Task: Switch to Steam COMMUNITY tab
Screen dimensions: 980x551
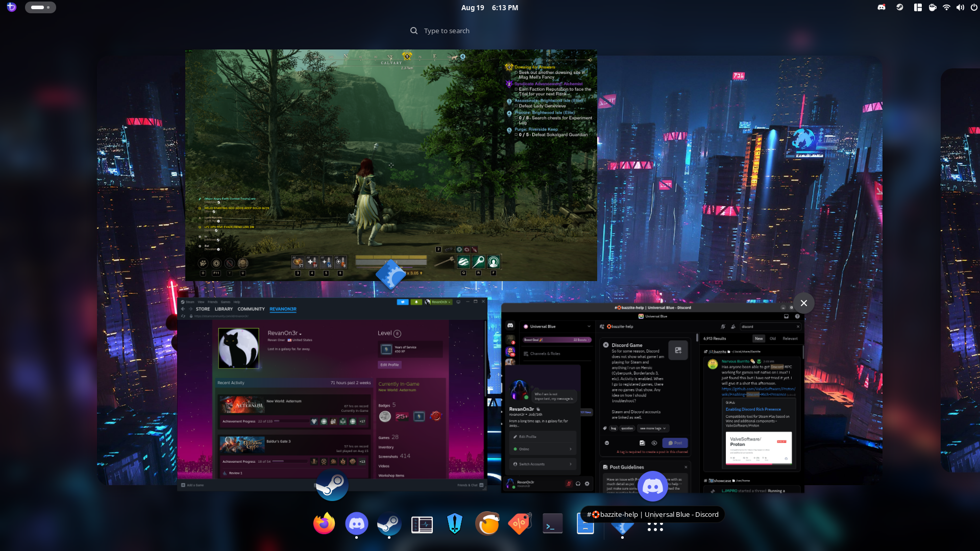Action: click(251, 309)
